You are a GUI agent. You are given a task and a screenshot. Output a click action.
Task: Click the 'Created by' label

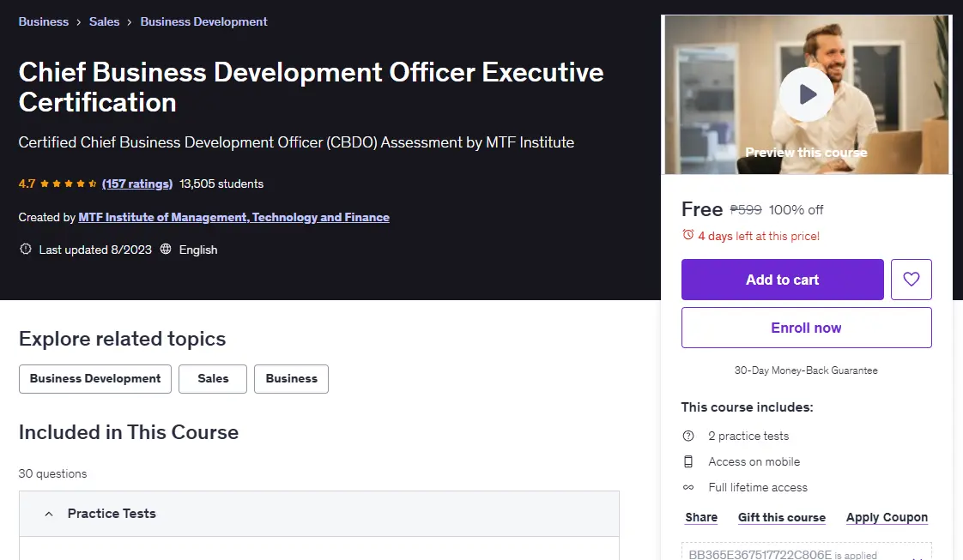pyautogui.click(x=46, y=217)
